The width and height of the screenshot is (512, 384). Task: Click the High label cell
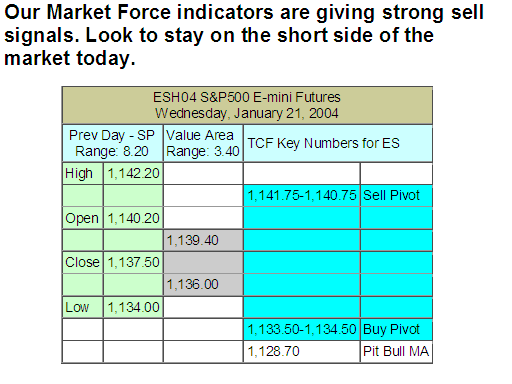click(x=83, y=173)
